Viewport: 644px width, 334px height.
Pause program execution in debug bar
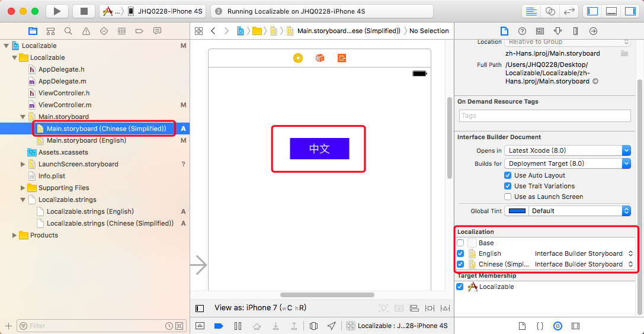click(238, 326)
